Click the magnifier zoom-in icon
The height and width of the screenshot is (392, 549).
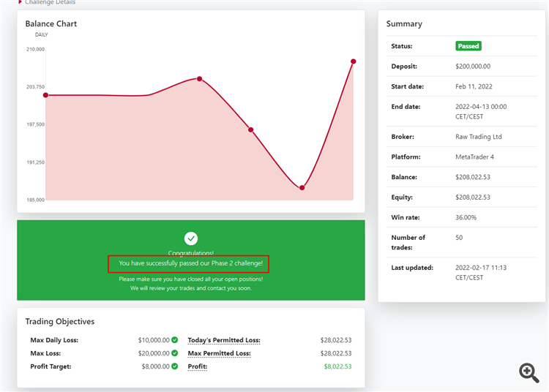click(529, 373)
